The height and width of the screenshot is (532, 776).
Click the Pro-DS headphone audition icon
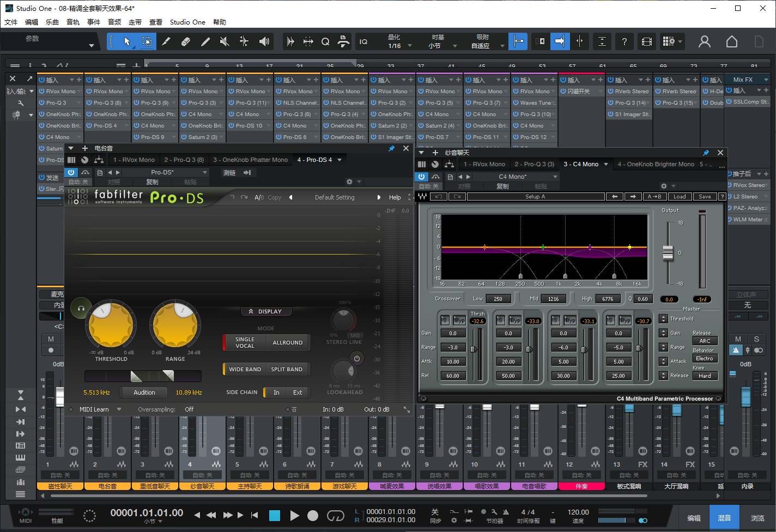point(81,309)
